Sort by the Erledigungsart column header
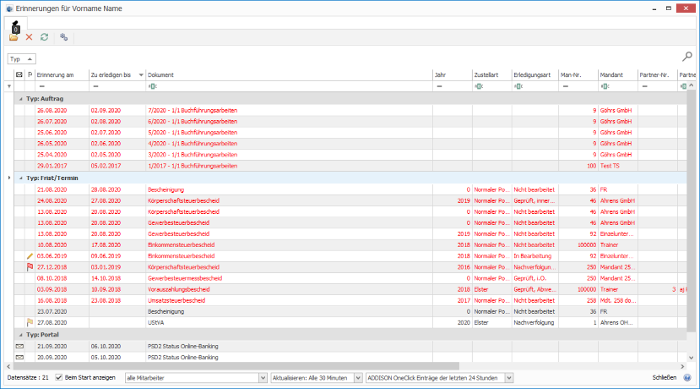 [x=535, y=75]
